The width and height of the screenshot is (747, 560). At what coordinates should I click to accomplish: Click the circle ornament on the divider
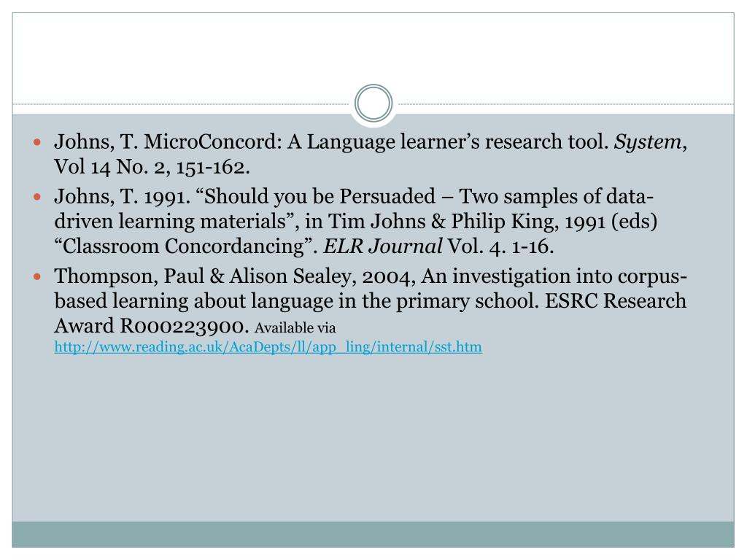tap(373, 103)
